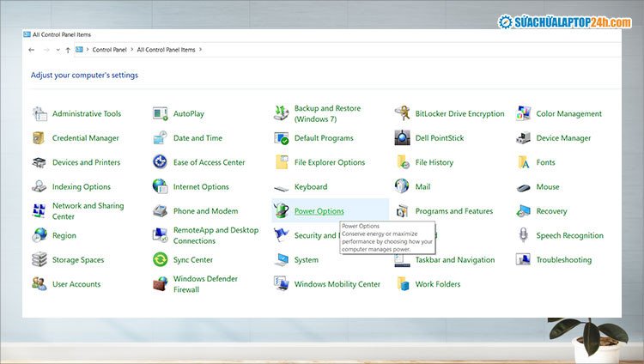Open the Power Options link
The width and height of the screenshot is (644, 364).
[x=319, y=211]
